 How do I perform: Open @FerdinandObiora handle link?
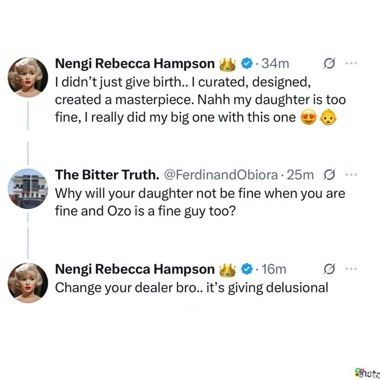pyautogui.click(x=221, y=175)
